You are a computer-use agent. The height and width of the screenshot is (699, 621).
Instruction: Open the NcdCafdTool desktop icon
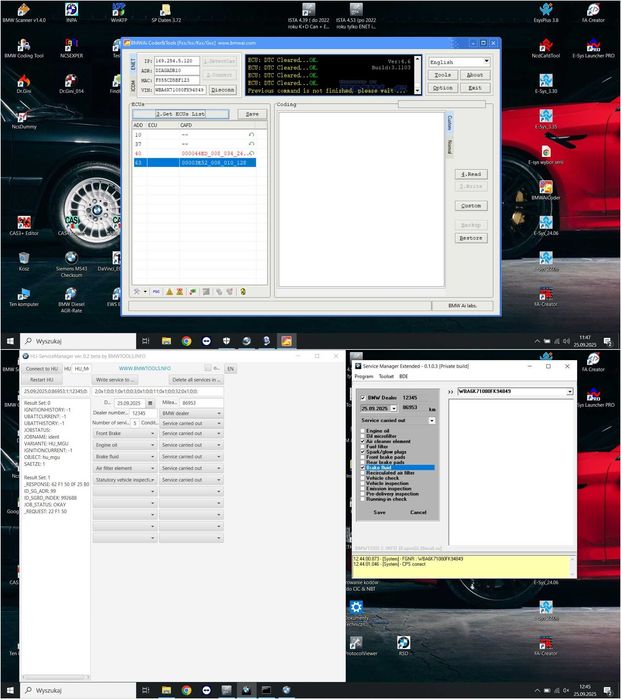pyautogui.click(x=546, y=48)
